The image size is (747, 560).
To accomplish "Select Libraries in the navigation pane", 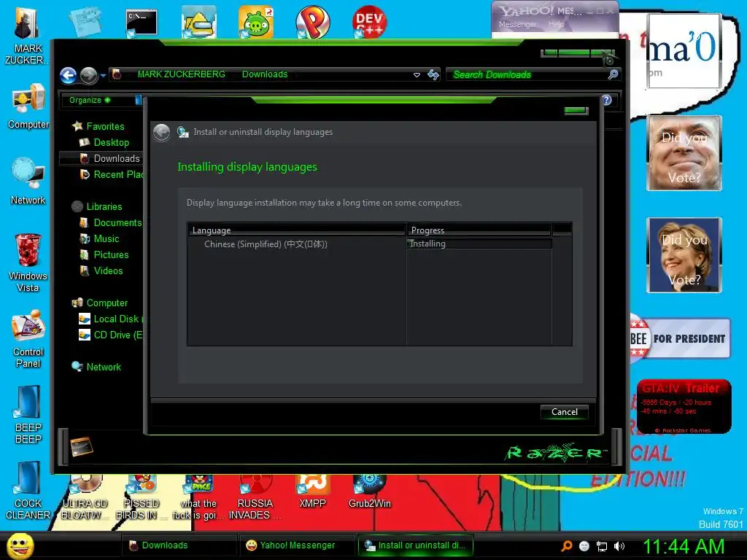I will point(104,206).
